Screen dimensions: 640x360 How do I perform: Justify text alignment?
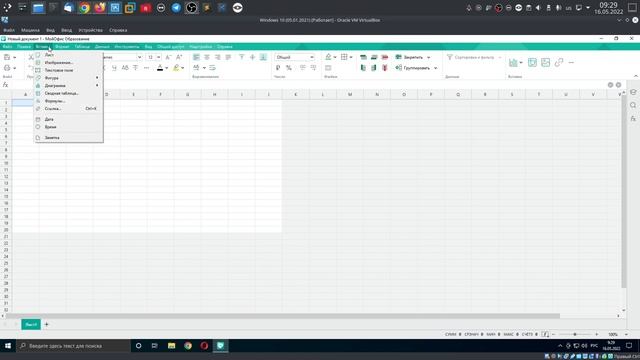[228, 57]
